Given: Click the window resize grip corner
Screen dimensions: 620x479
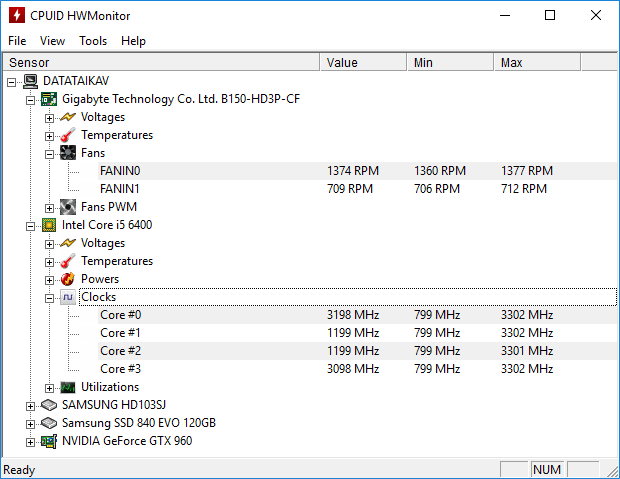Looking at the screenshot, I should click(x=612, y=471).
